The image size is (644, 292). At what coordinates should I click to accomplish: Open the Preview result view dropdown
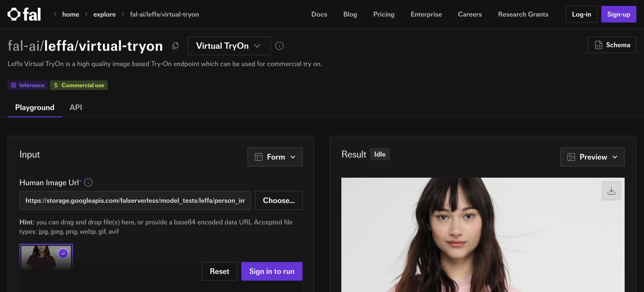[592, 157]
